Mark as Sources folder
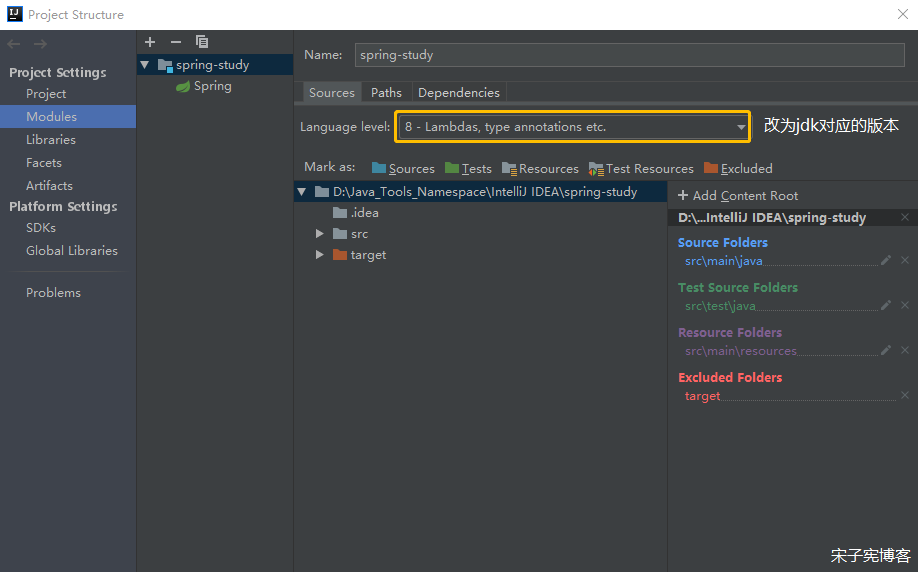This screenshot has width=918, height=572. [x=403, y=168]
